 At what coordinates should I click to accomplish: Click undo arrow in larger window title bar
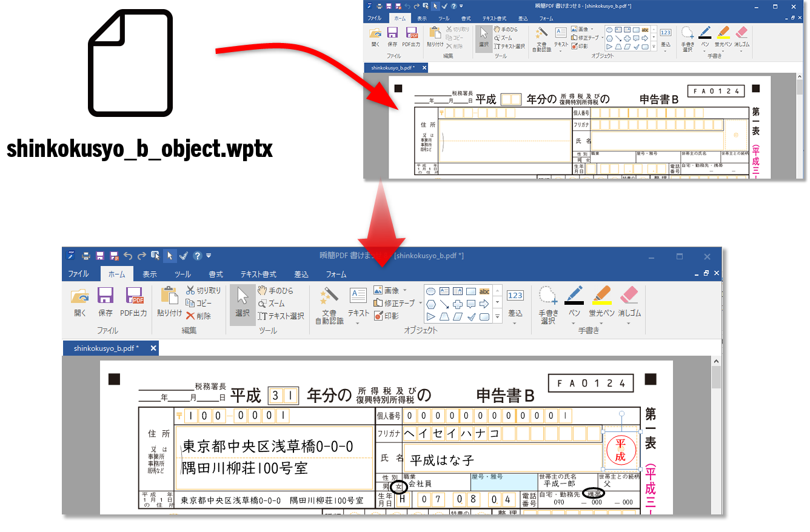click(x=127, y=256)
